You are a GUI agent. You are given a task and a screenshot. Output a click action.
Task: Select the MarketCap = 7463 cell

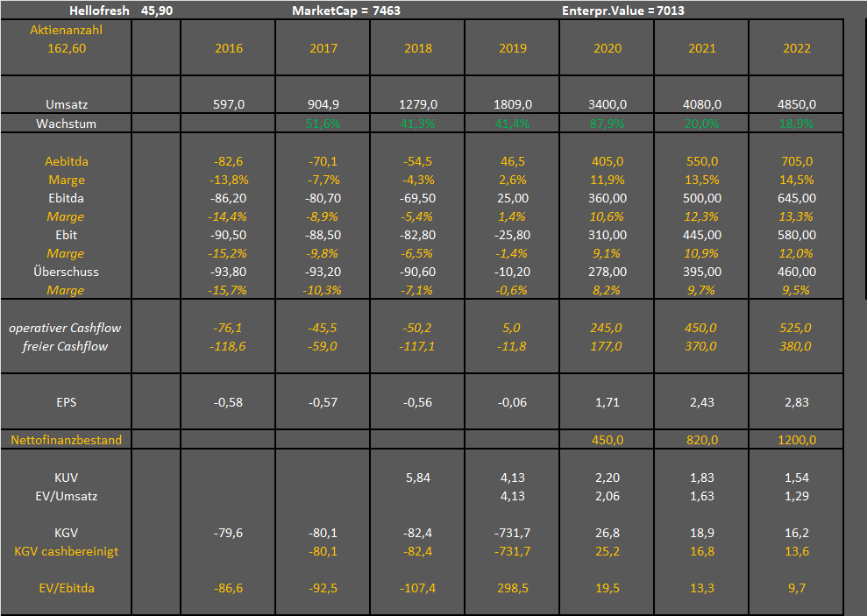point(346,11)
